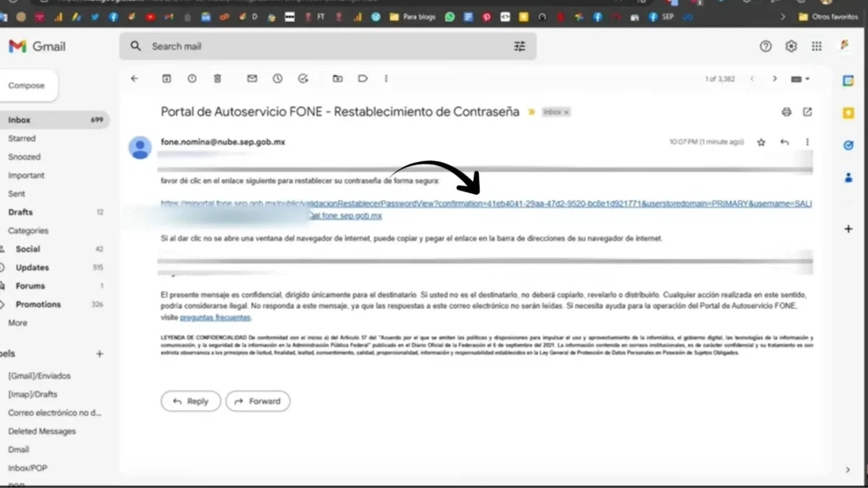Go to the newer email arrow
The image size is (868, 488).
[752, 79]
